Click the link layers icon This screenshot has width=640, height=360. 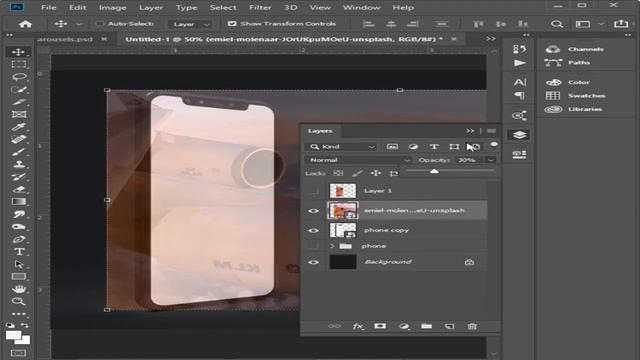[x=334, y=326]
